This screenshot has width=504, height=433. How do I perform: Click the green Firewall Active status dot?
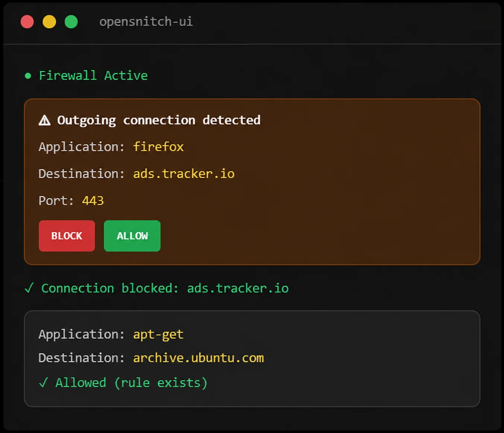28,76
